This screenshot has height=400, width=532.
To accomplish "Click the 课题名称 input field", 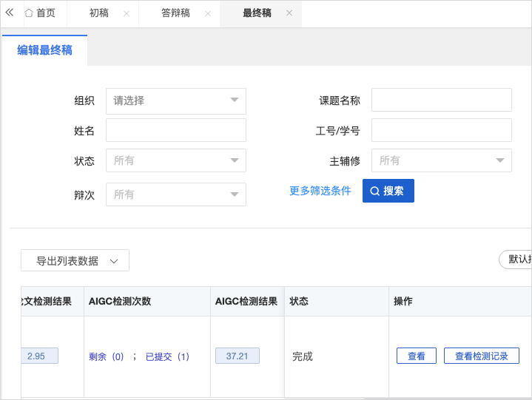I will (x=442, y=100).
